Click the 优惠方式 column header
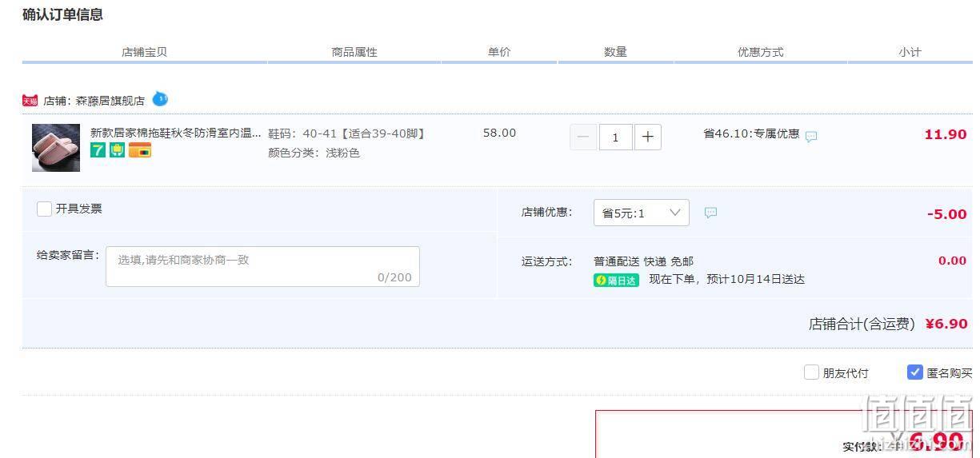Viewport: 980px width, 458px height. (760, 52)
